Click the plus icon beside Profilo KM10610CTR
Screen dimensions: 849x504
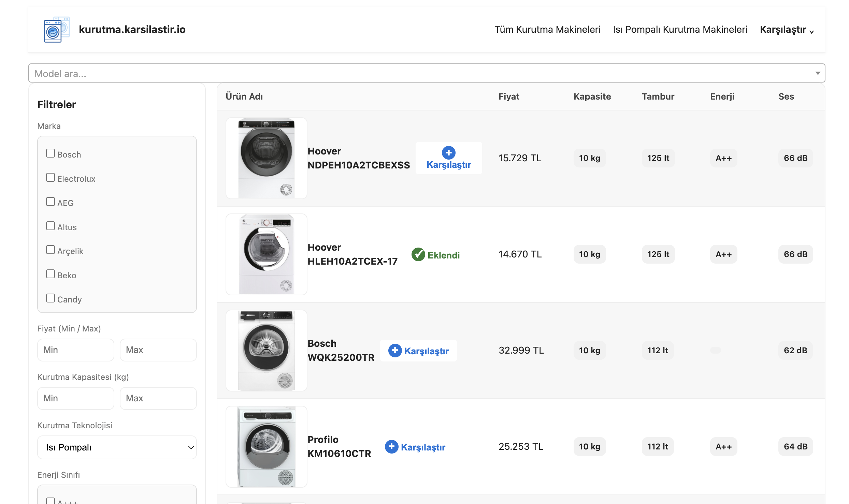click(391, 446)
